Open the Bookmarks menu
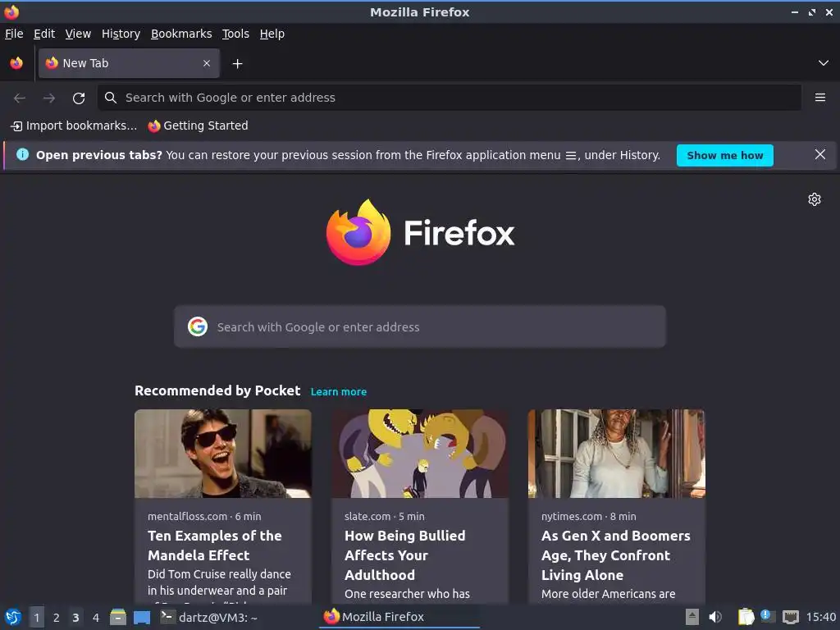This screenshot has height=630, width=840. pyautogui.click(x=181, y=34)
